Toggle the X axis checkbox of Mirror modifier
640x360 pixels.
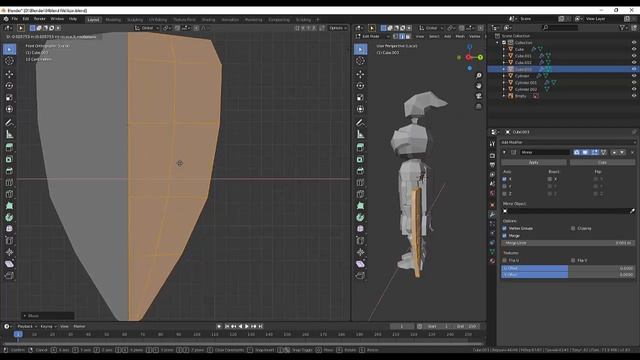(x=504, y=179)
